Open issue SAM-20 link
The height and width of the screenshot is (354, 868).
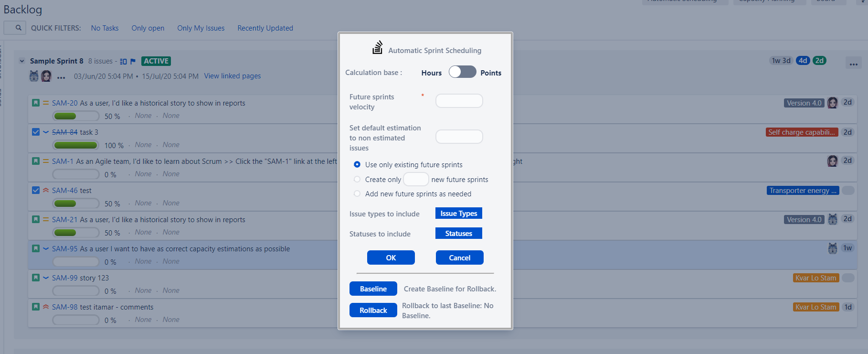pyautogui.click(x=64, y=103)
